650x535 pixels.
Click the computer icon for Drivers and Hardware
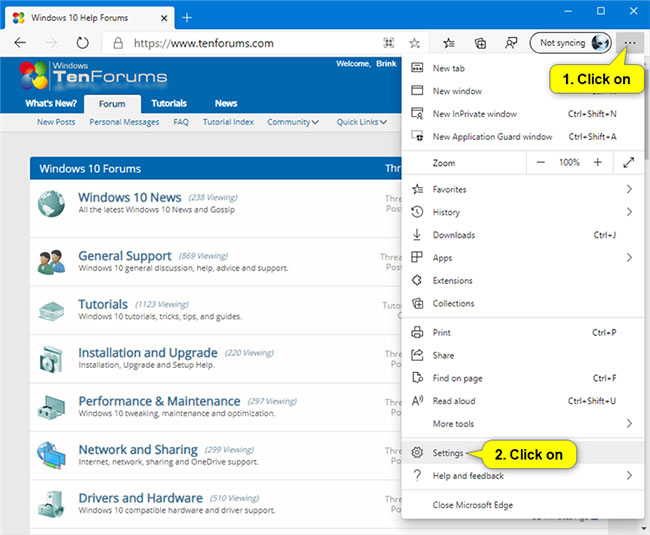click(51, 504)
